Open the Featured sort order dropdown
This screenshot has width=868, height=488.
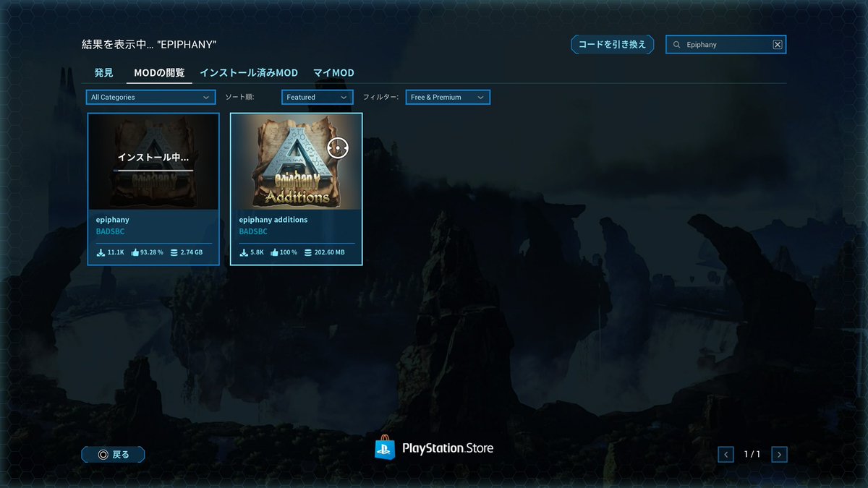pyautogui.click(x=317, y=97)
